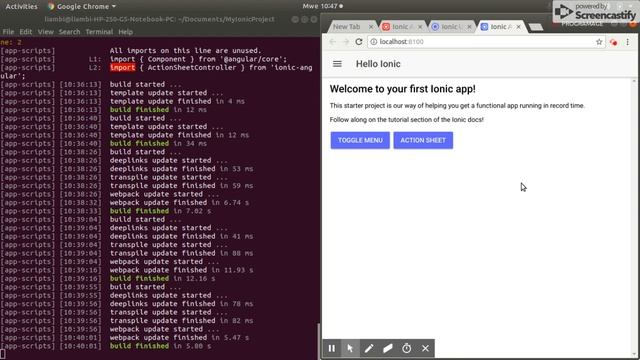Expand the Google Chrome app menu dropdown

click(x=82, y=7)
